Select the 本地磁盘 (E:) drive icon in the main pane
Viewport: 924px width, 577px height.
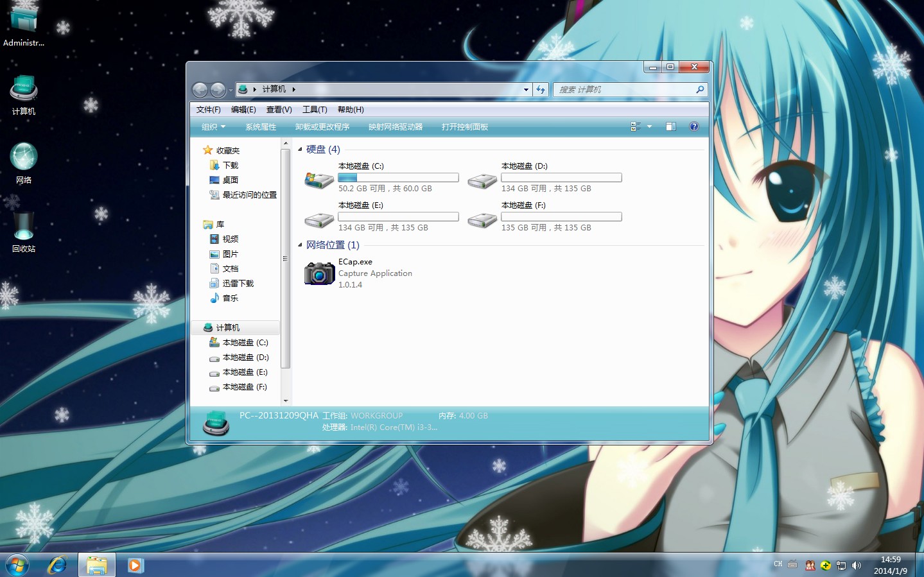[319, 221]
